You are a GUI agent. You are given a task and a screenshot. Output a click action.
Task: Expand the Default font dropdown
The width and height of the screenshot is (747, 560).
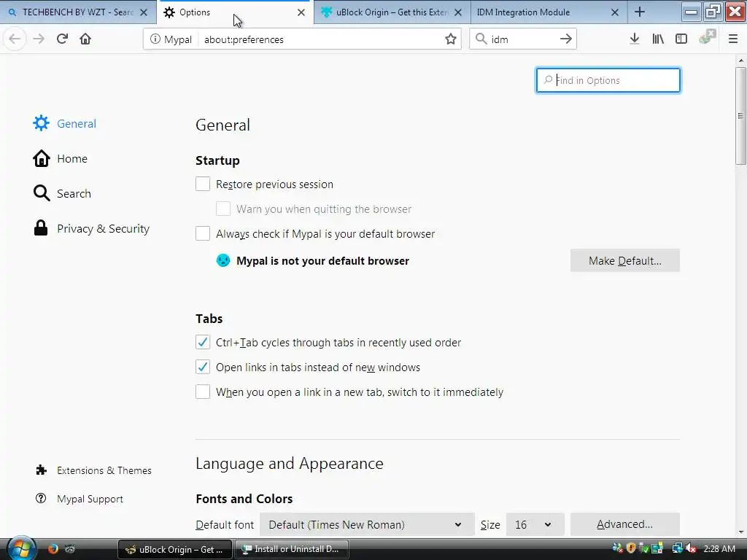(x=367, y=524)
